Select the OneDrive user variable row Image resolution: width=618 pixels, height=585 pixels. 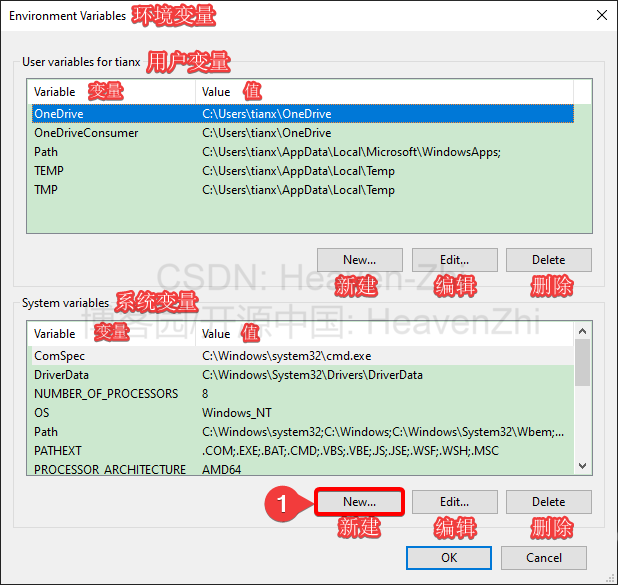point(303,114)
